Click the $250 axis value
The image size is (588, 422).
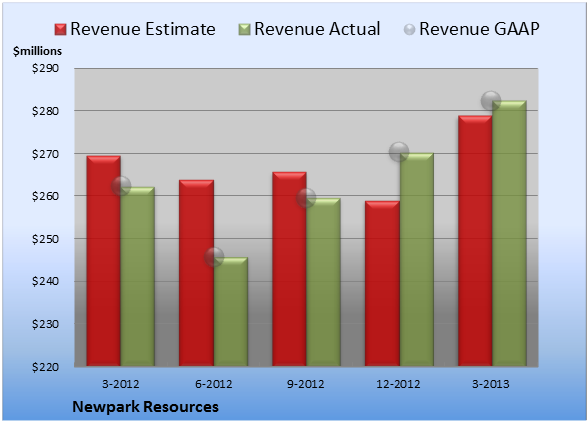(x=45, y=239)
